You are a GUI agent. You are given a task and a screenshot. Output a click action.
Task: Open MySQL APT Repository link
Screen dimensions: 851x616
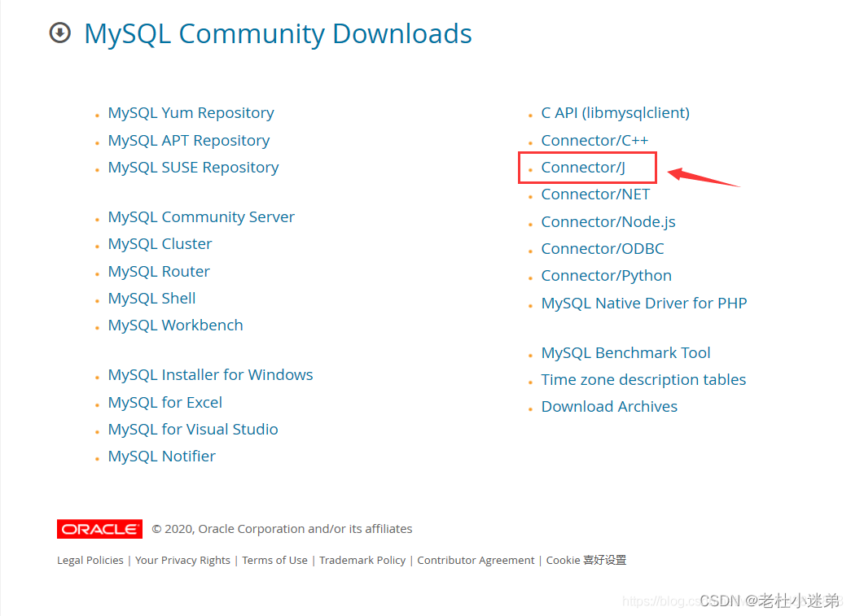(188, 141)
